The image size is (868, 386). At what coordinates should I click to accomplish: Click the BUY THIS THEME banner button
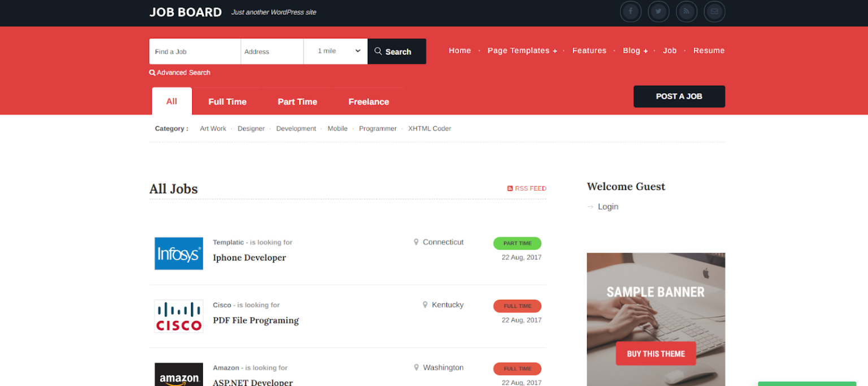[656, 353]
